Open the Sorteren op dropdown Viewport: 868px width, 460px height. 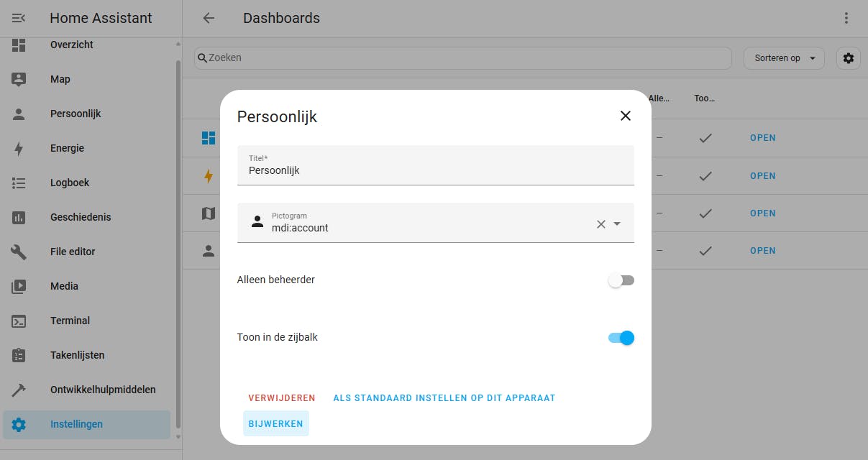[x=783, y=58]
